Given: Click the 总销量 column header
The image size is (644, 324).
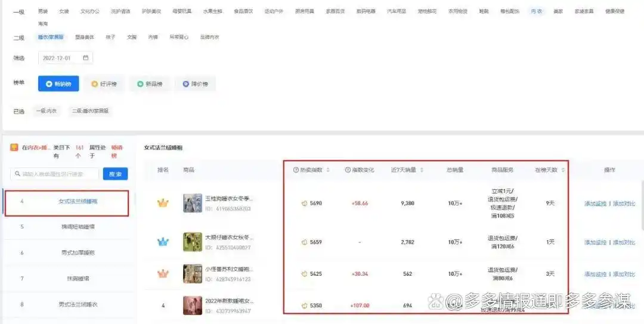Looking at the screenshot, I should [x=455, y=170].
